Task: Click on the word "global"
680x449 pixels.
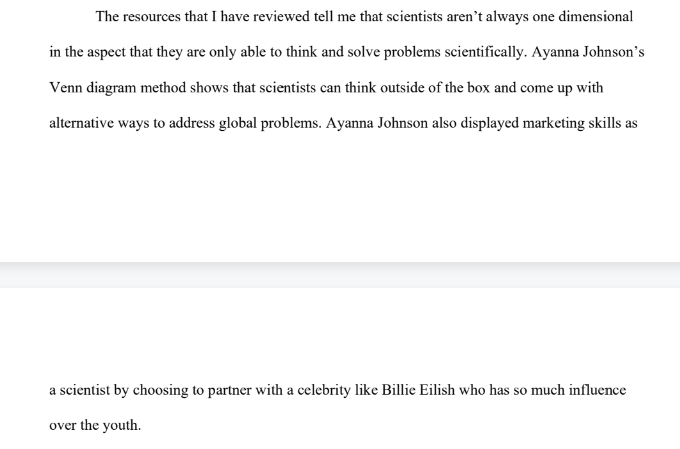Action: pos(243,124)
